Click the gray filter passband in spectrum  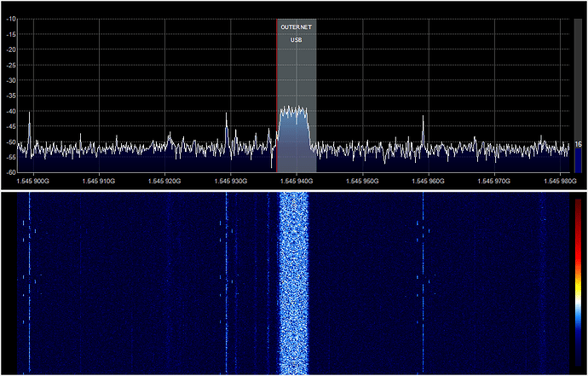point(297,95)
